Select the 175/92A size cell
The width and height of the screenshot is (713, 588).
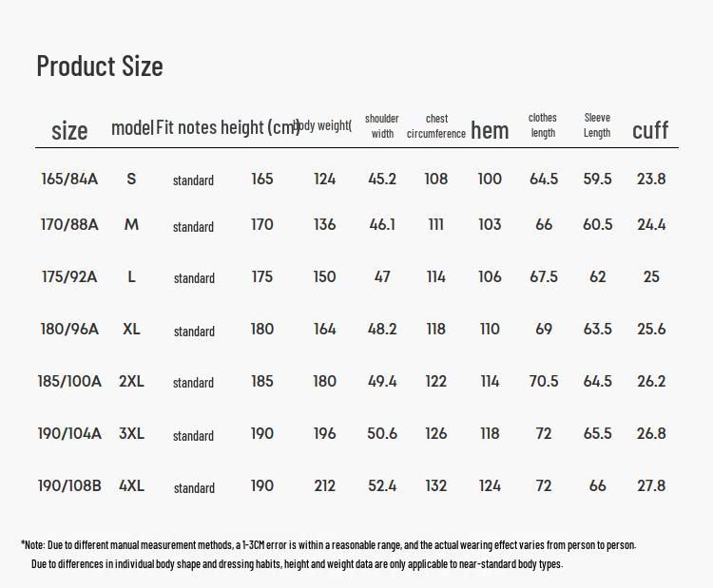tap(69, 277)
